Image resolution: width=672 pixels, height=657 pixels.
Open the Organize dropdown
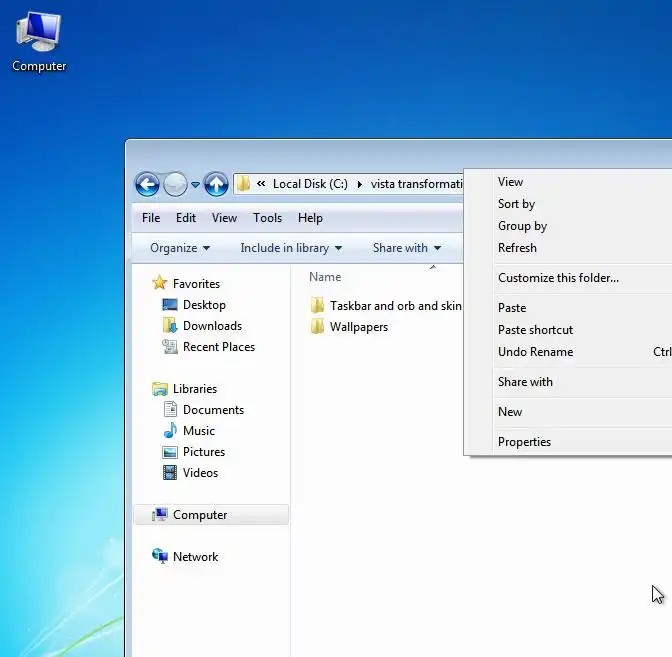(180, 248)
